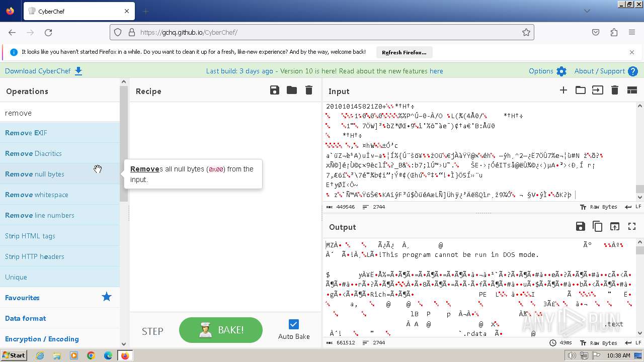Expand the Data format category
The image size is (644, 362).
point(60,318)
